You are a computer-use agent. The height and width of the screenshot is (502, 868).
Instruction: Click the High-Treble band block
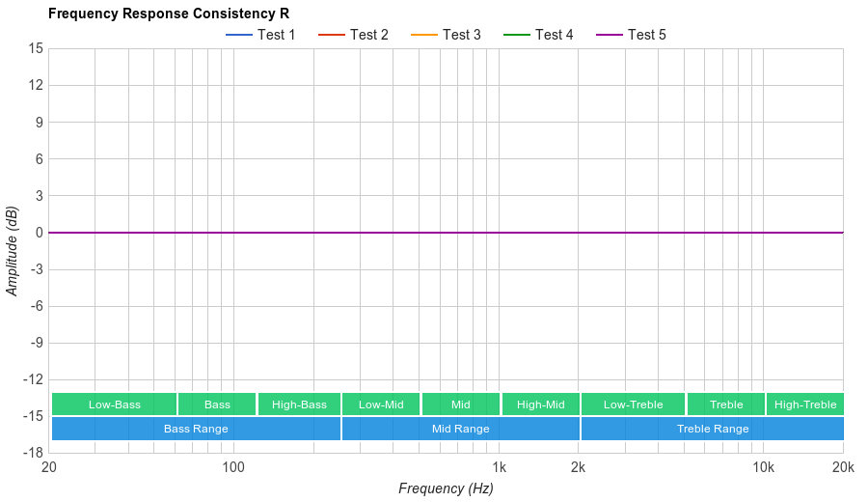pyautogui.click(x=805, y=404)
